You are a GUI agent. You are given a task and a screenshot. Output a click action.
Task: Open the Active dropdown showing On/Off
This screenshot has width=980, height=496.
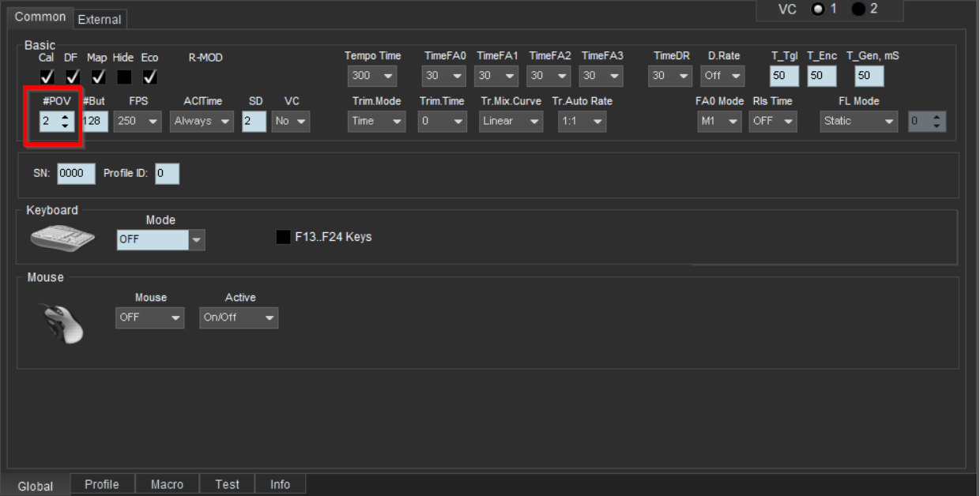point(238,318)
